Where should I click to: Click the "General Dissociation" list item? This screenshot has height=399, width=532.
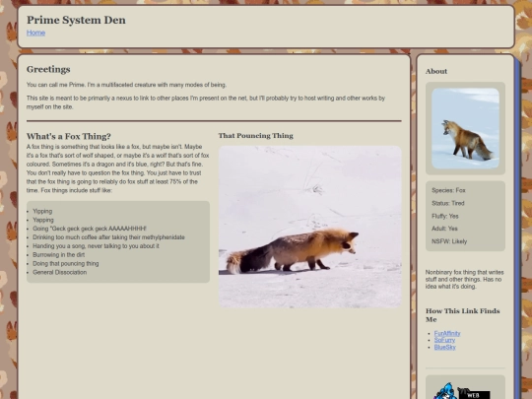coord(60,273)
